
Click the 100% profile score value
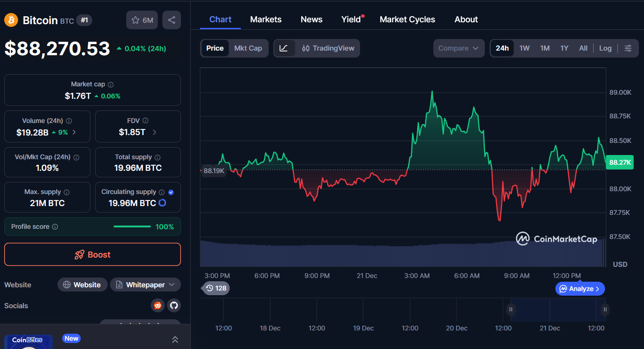click(165, 227)
